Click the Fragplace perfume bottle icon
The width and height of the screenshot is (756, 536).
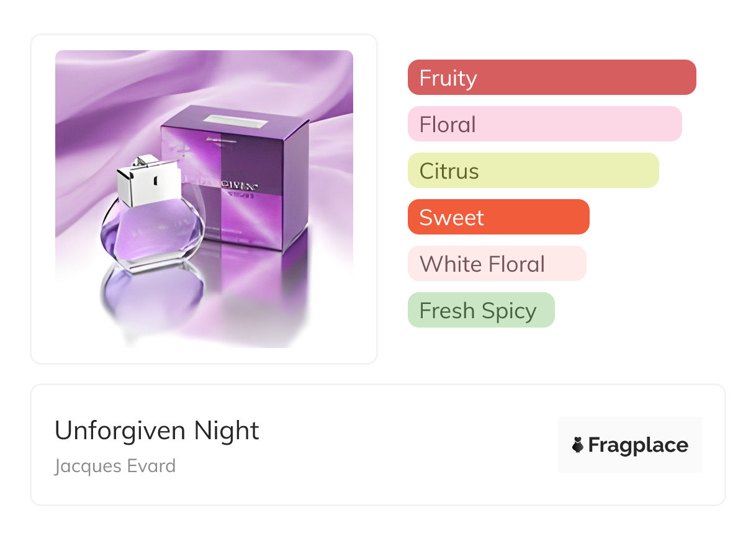click(578, 445)
